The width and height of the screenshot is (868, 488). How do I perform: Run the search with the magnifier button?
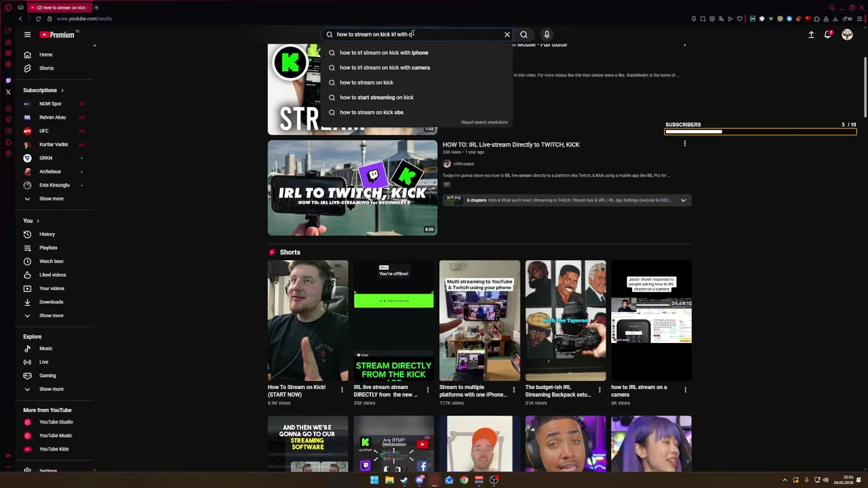(524, 35)
